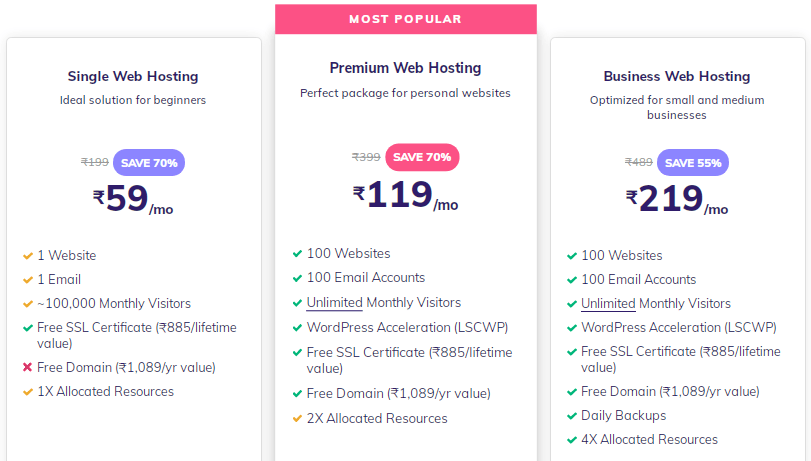811x461 pixels.
Task: Click Save 55% badge on Business plan
Action: pyautogui.click(x=694, y=162)
